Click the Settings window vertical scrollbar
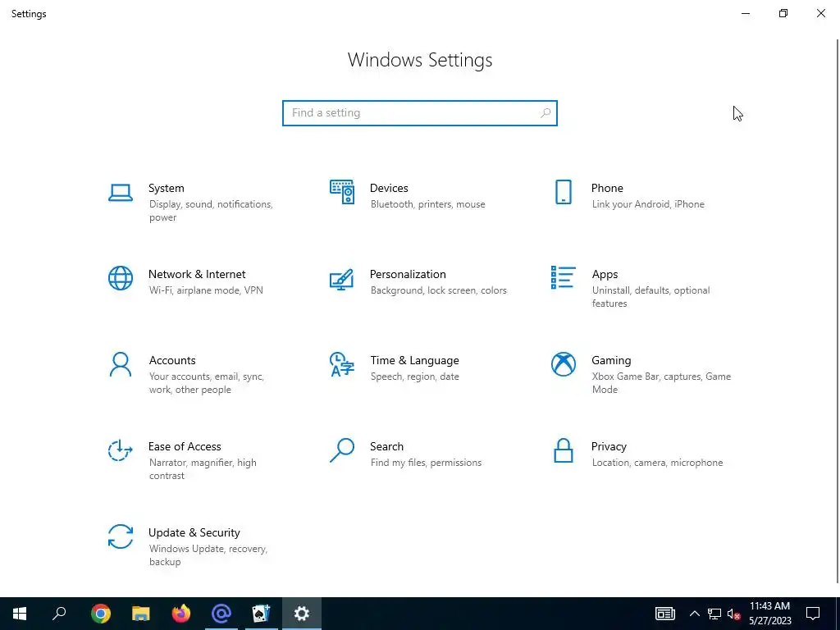840x630 pixels. point(838,311)
